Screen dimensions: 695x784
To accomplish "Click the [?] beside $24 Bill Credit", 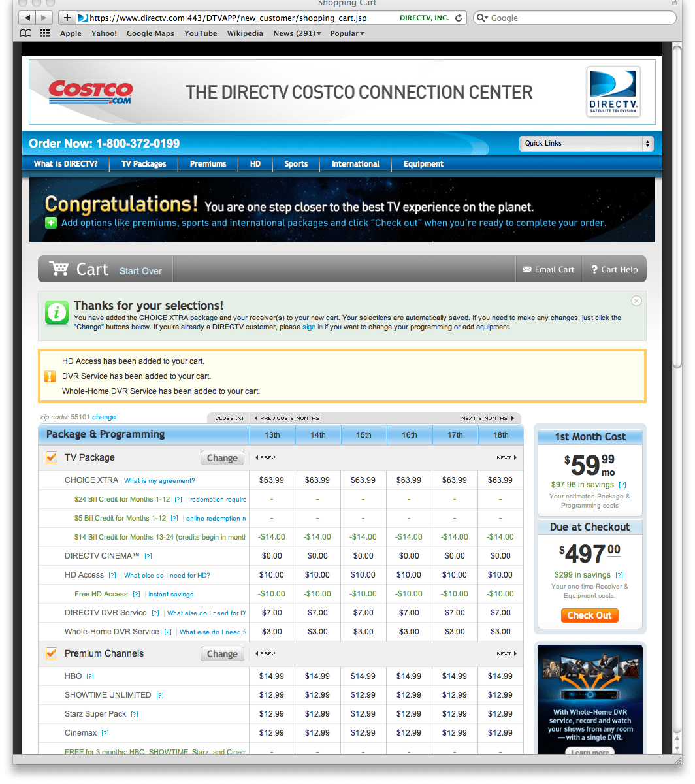I will click(178, 499).
